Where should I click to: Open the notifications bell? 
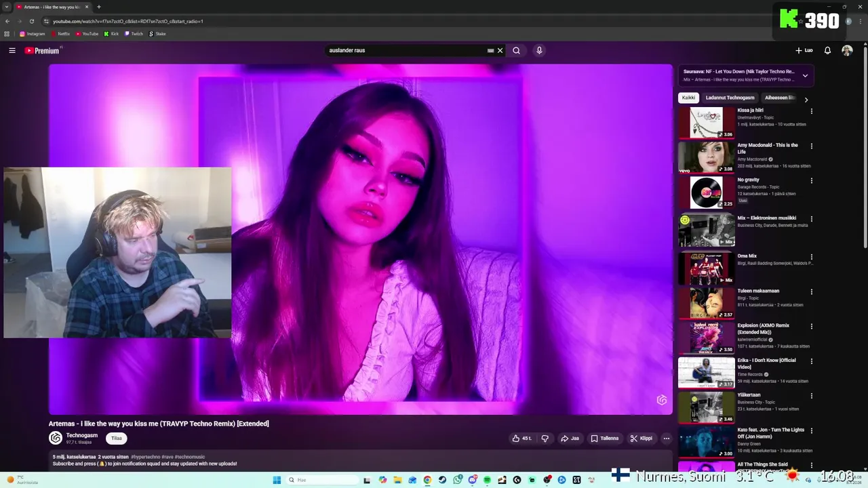click(x=827, y=50)
